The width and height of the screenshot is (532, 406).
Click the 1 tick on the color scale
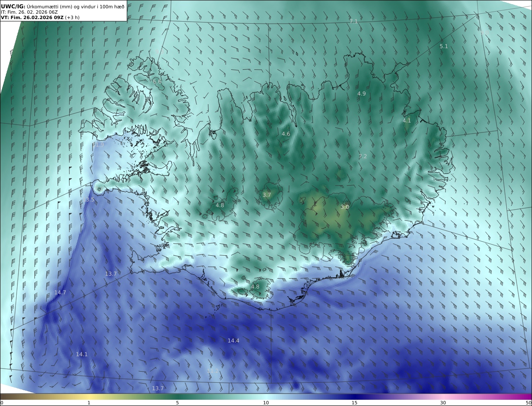(x=89, y=403)
